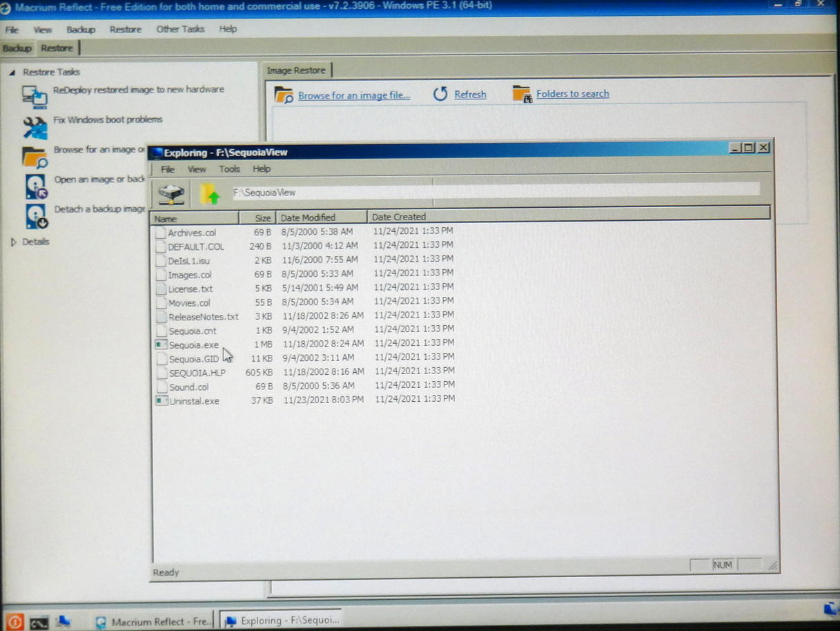Image resolution: width=840 pixels, height=631 pixels.
Task: Click the network icon in taskbar
Action: point(64,621)
